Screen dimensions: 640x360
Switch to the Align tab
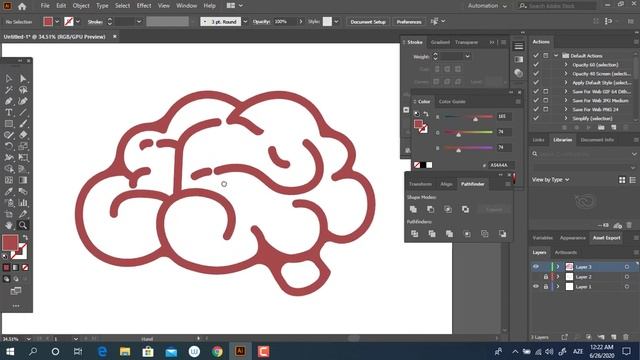coord(446,184)
